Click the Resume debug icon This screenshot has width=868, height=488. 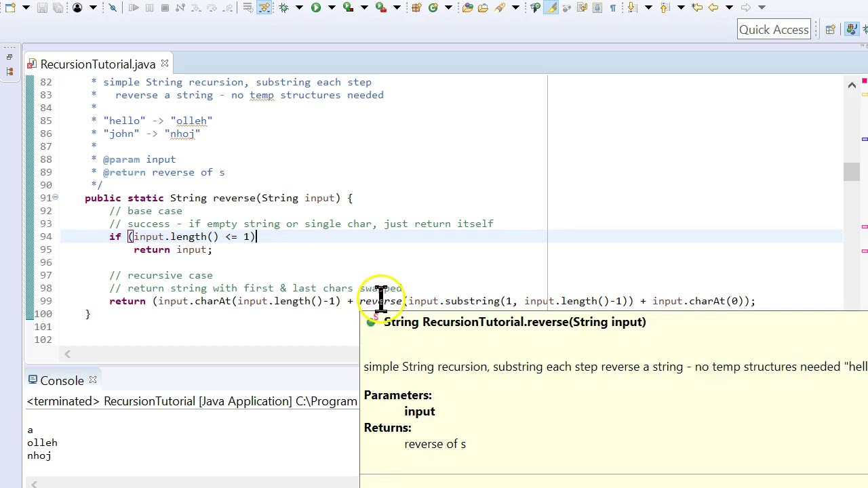point(134,7)
